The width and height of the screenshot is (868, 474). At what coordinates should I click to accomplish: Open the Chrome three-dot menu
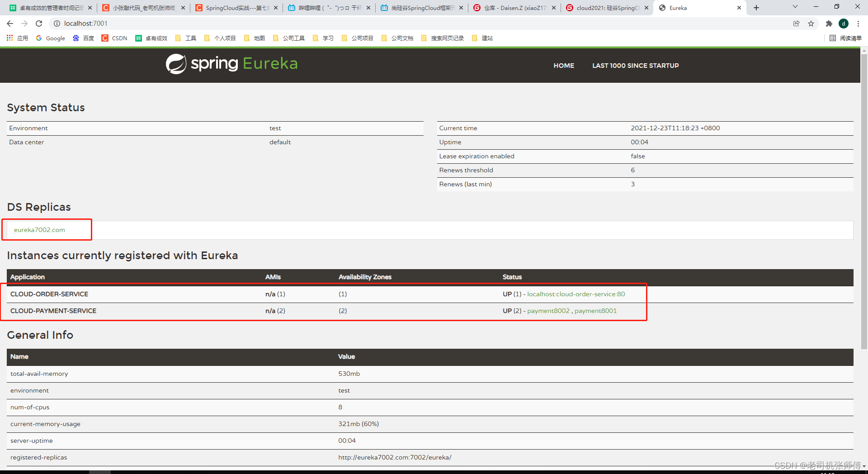pos(858,24)
